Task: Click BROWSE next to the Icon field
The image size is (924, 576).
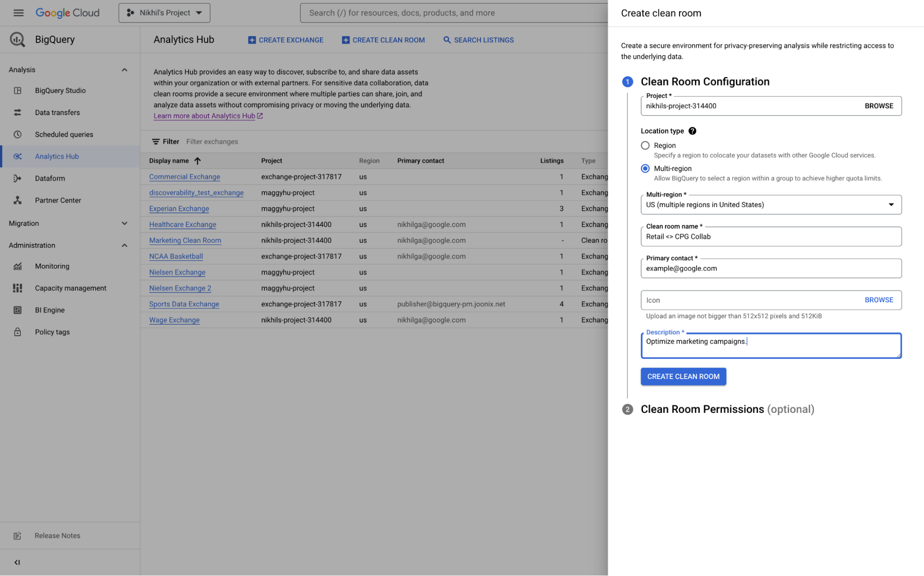Action: coord(879,300)
